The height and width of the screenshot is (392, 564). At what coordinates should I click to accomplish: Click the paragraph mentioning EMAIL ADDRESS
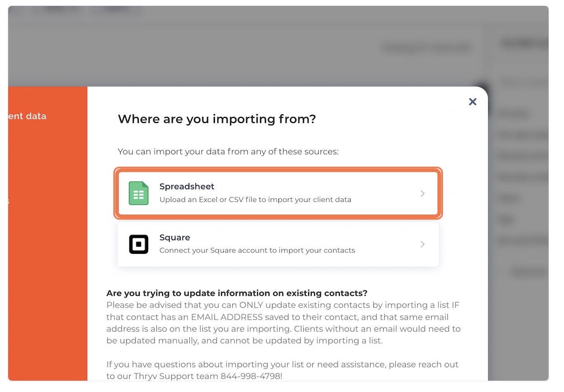point(283,323)
